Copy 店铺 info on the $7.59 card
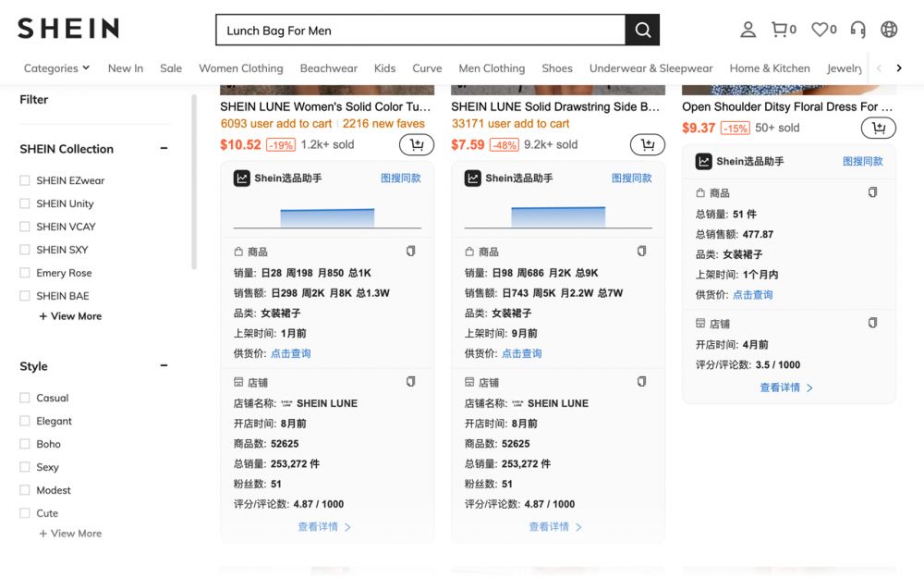 point(642,382)
